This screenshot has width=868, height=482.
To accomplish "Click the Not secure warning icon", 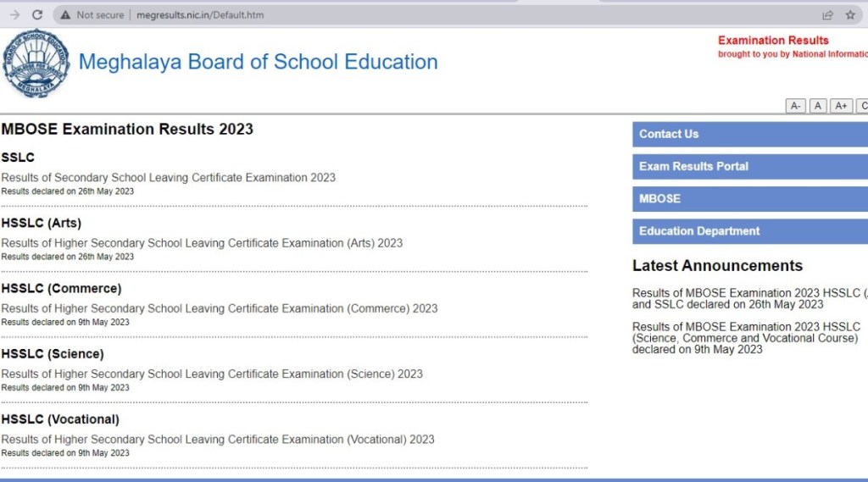I will (65, 15).
